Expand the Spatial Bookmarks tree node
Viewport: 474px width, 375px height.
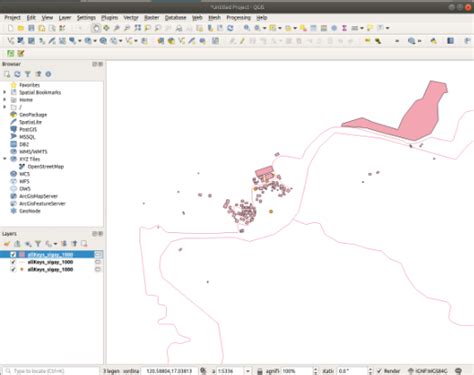tap(5, 92)
